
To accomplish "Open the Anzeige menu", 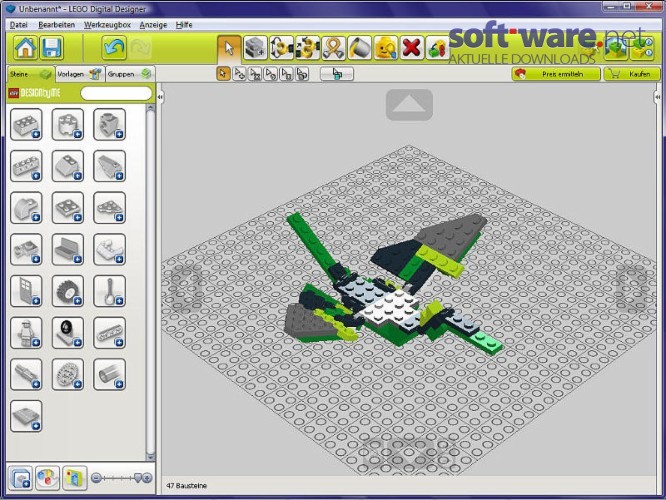I will [x=153, y=25].
